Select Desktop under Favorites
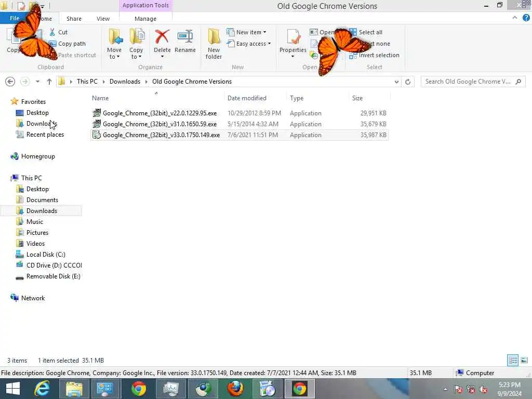 tap(37, 113)
